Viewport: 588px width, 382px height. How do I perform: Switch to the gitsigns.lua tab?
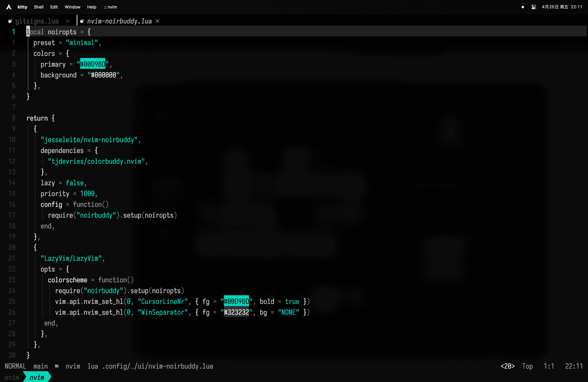(x=37, y=21)
